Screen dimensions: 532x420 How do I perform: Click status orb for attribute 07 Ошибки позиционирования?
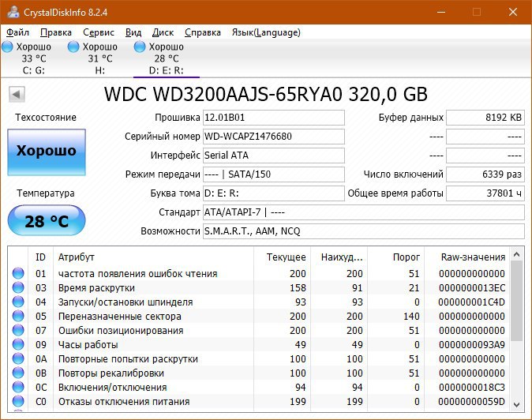(x=18, y=331)
